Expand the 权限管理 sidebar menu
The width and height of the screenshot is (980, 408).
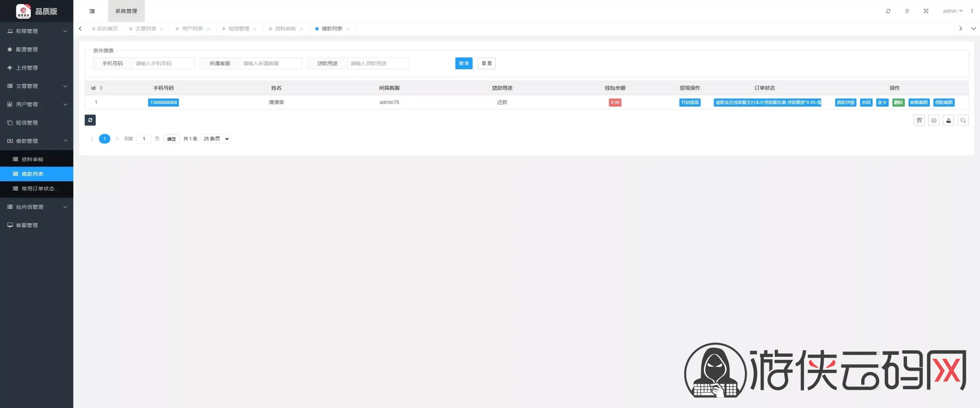tap(36, 31)
